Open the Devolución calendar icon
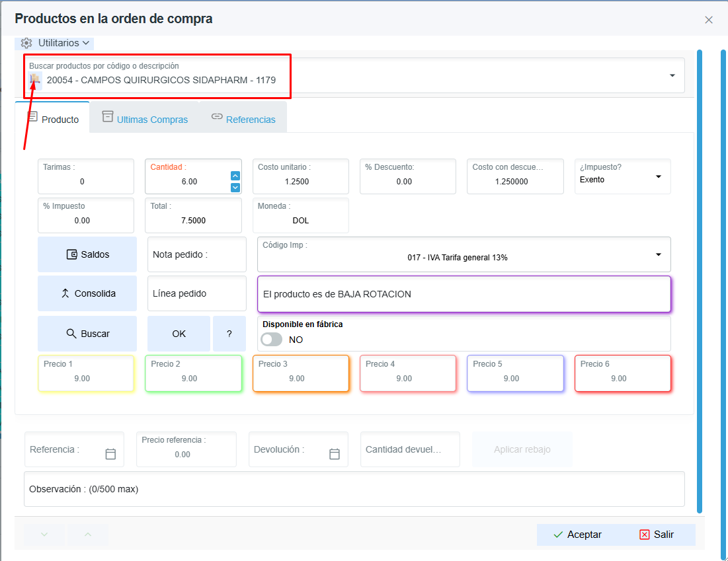 pos(335,454)
